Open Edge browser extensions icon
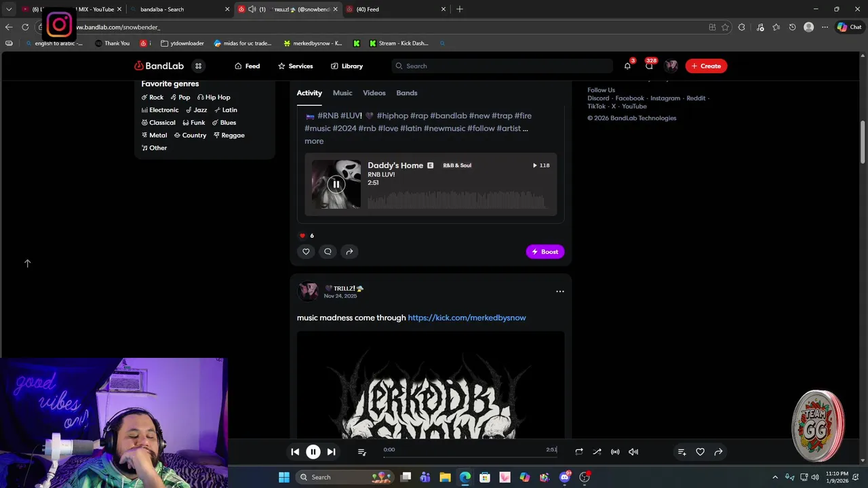868x488 pixels. point(742,27)
